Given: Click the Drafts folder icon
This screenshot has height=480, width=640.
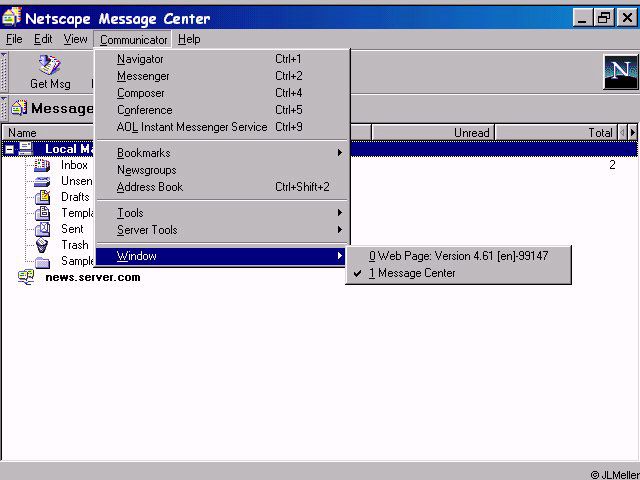Looking at the screenshot, I should [x=42, y=197].
